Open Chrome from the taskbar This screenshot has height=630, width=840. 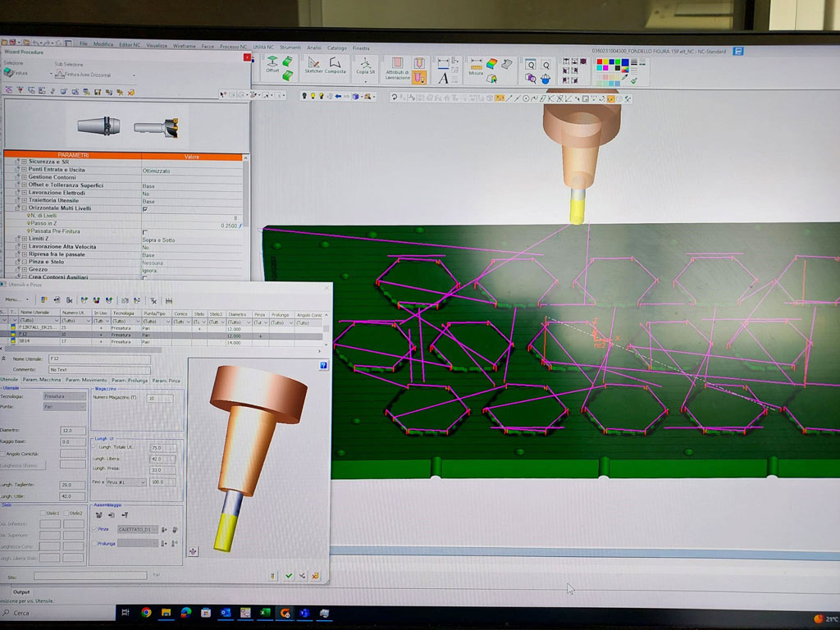click(x=146, y=612)
